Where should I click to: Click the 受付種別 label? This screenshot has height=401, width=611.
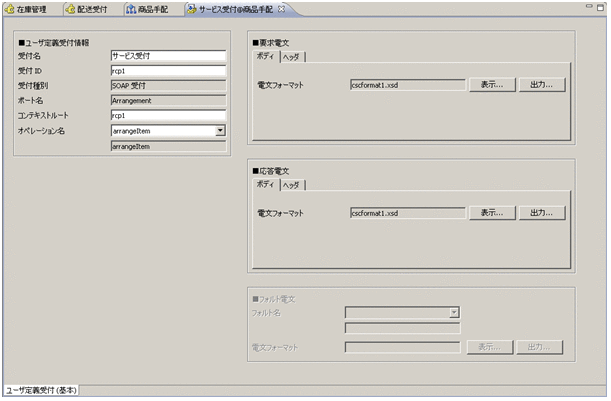33,86
